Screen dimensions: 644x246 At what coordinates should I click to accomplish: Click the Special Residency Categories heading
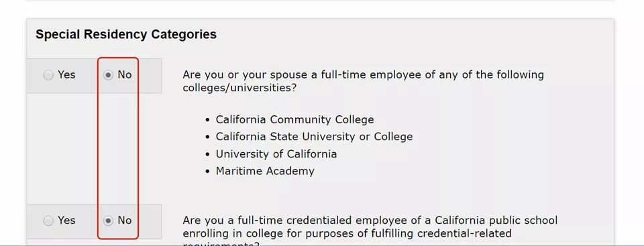[126, 34]
